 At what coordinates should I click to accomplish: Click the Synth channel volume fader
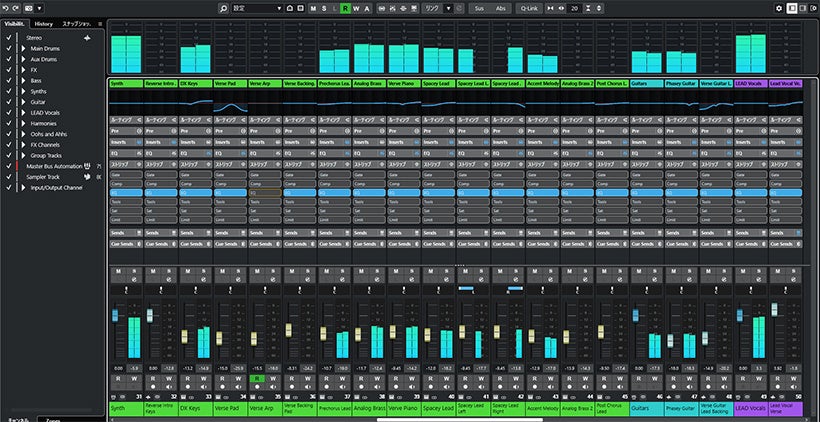[x=116, y=316]
